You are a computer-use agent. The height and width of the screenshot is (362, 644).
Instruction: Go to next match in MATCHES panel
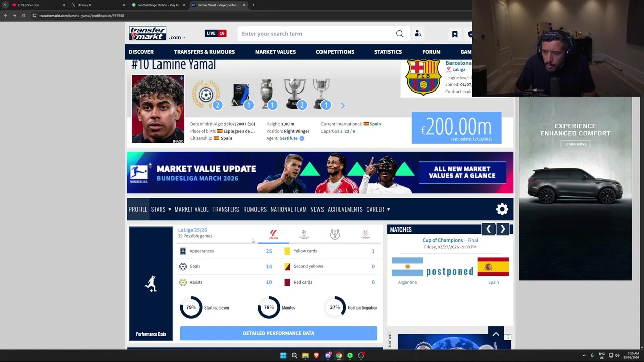tap(503, 229)
